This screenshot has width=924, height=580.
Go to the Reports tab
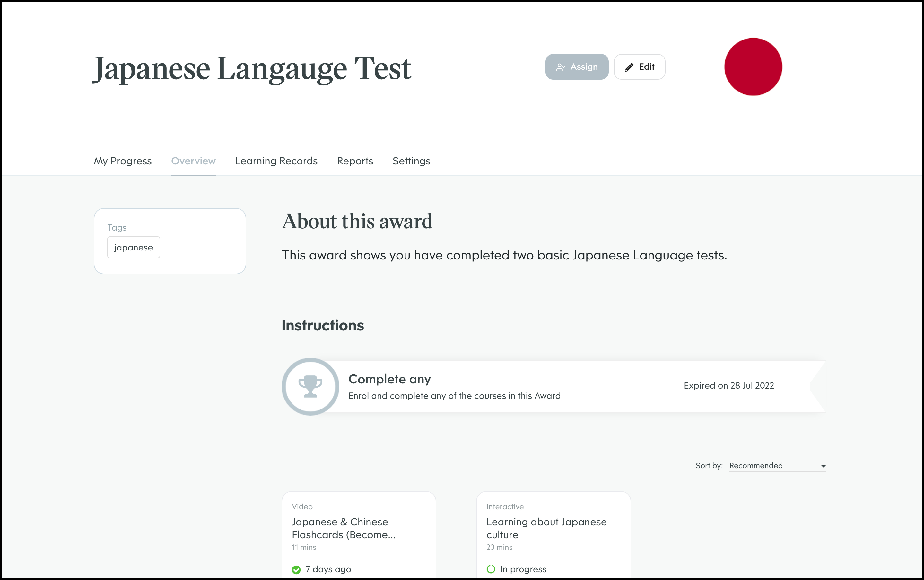[355, 161]
